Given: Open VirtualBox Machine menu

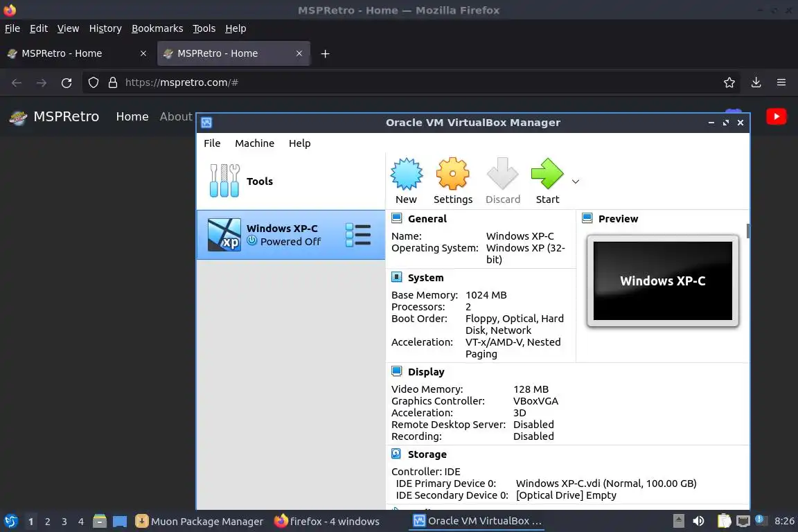Looking at the screenshot, I should click(254, 143).
